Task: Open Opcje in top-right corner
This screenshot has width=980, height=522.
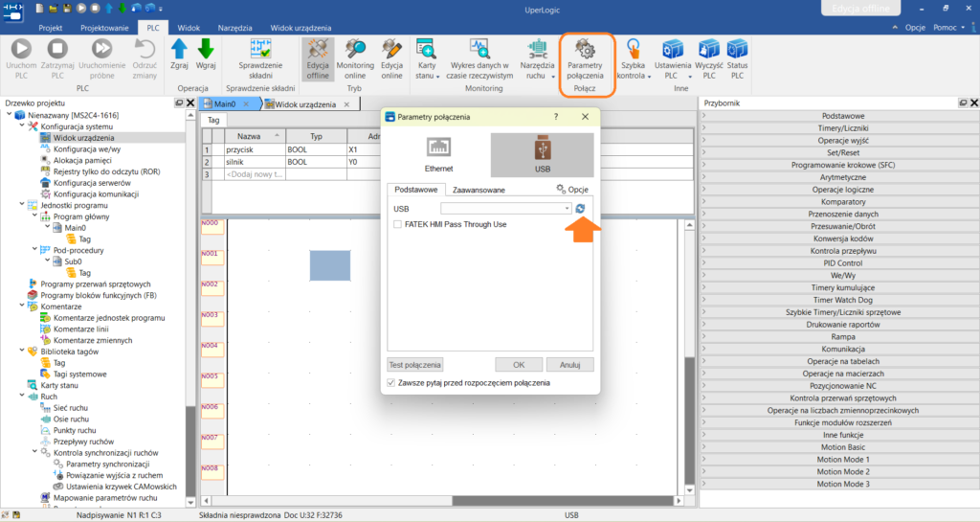Action: [915, 28]
